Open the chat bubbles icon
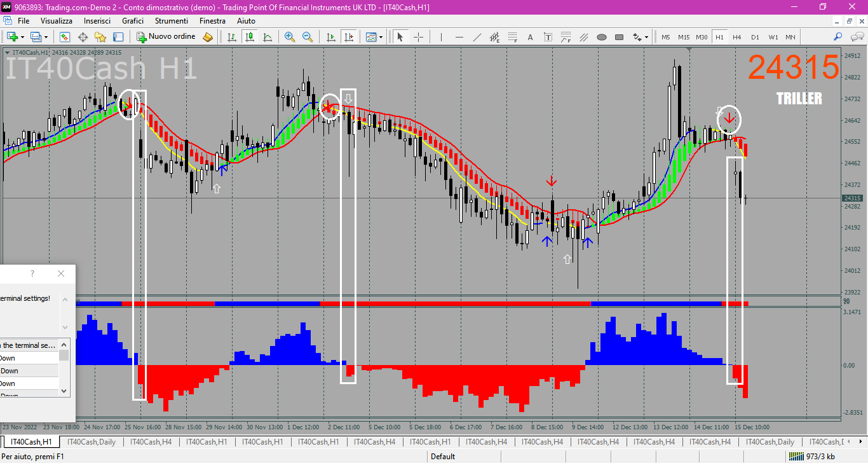 click(x=856, y=37)
